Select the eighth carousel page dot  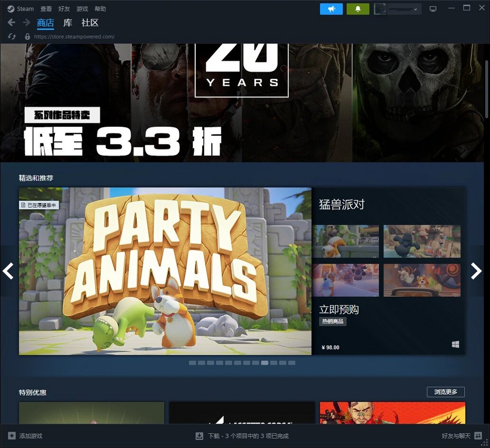point(256,363)
